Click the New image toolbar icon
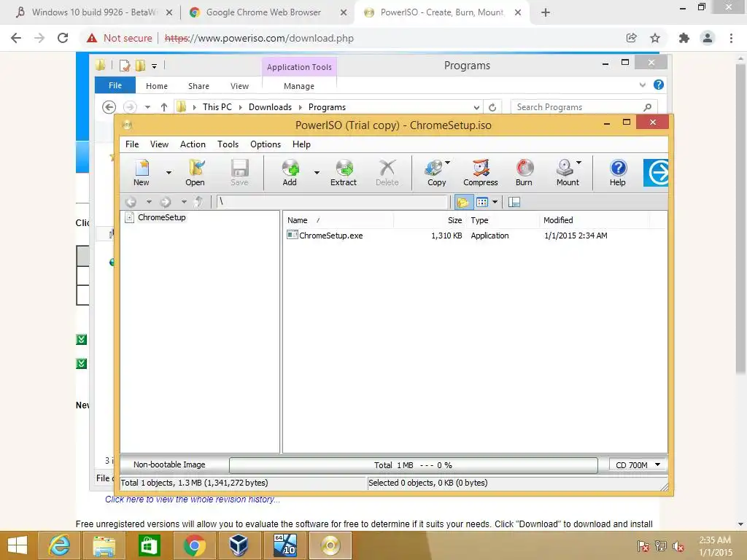Image resolution: width=747 pixels, height=560 pixels. point(142,172)
